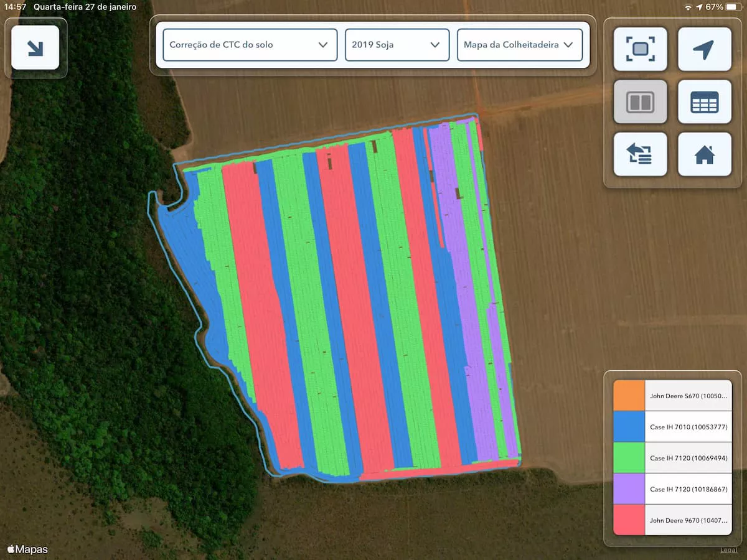Go to the home screen icon

(704, 154)
